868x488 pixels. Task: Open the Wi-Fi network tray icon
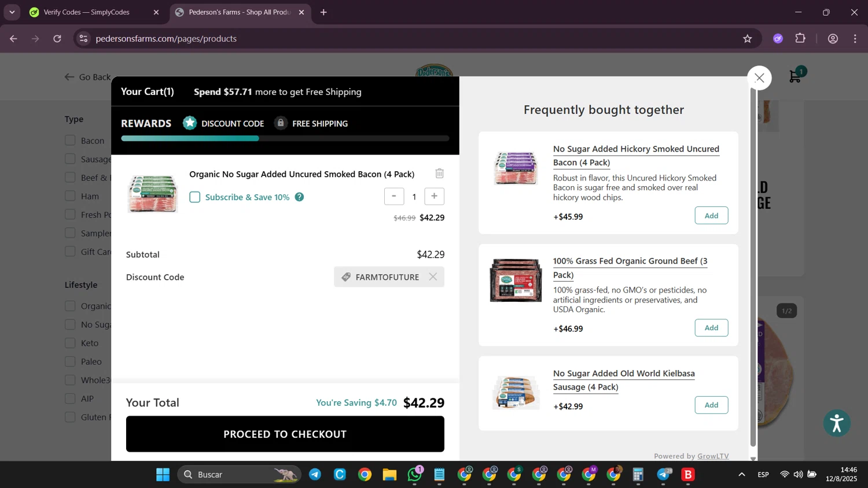[784, 475]
